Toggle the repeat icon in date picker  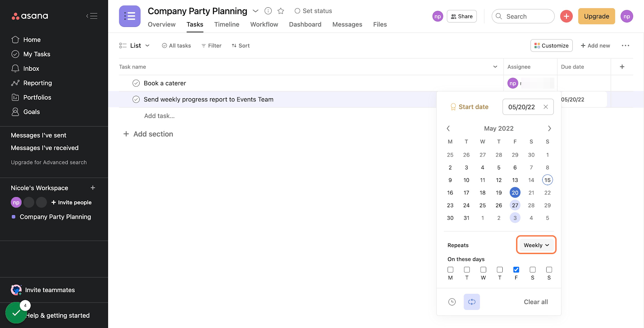(472, 302)
